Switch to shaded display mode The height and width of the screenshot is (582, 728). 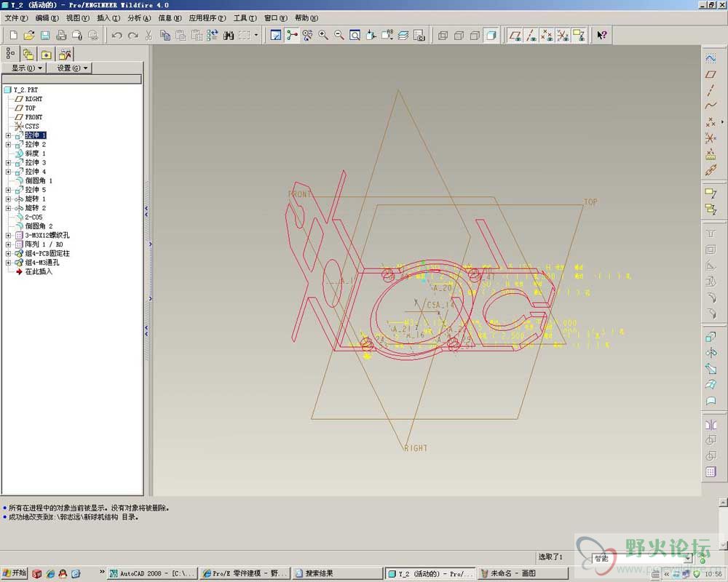(x=491, y=35)
